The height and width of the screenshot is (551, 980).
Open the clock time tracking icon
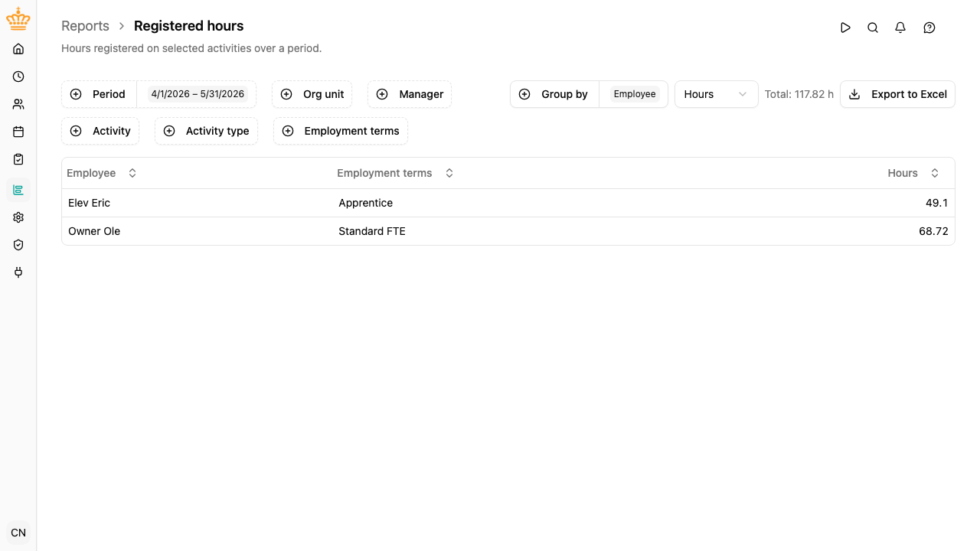point(18,77)
